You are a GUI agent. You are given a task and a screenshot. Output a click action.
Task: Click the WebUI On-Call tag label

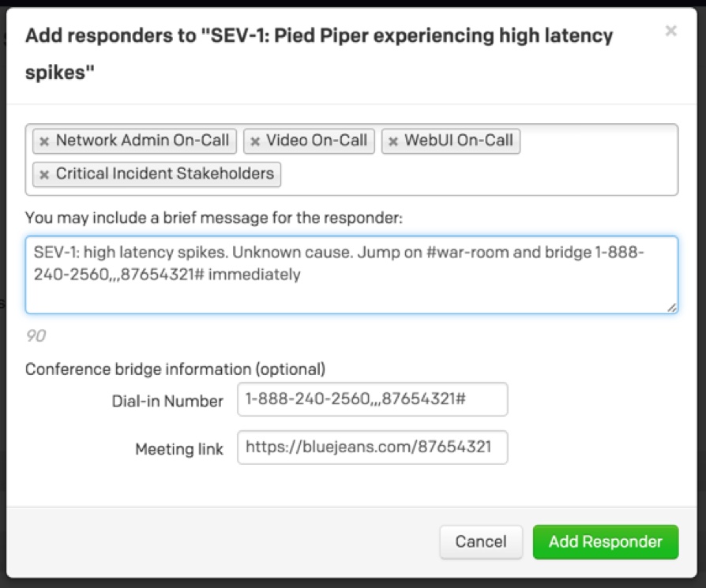click(459, 141)
